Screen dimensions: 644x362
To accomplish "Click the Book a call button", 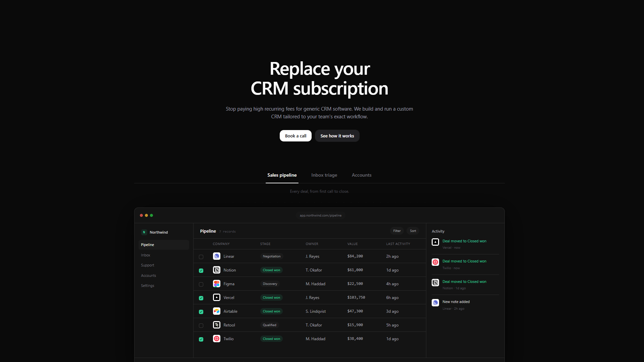I will 296,136.
